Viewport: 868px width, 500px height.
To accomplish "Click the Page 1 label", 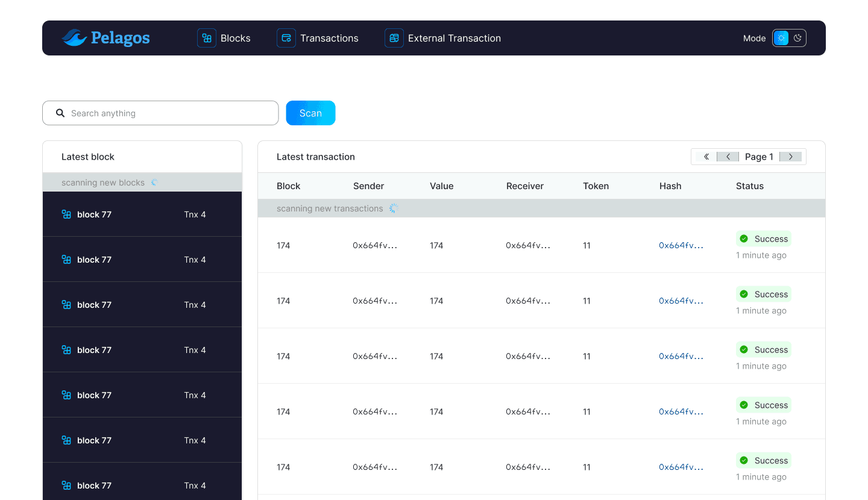I will pyautogui.click(x=759, y=157).
